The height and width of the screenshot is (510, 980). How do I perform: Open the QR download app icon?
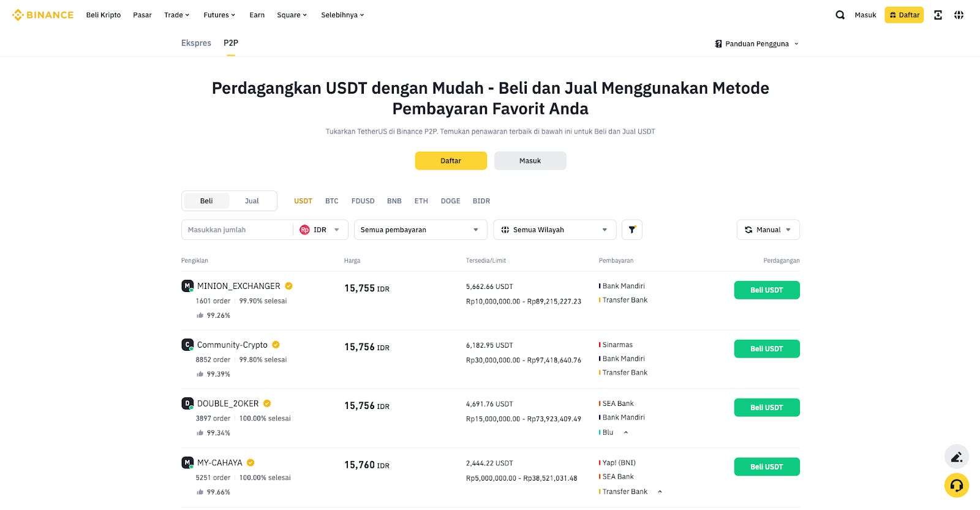pyautogui.click(x=938, y=15)
